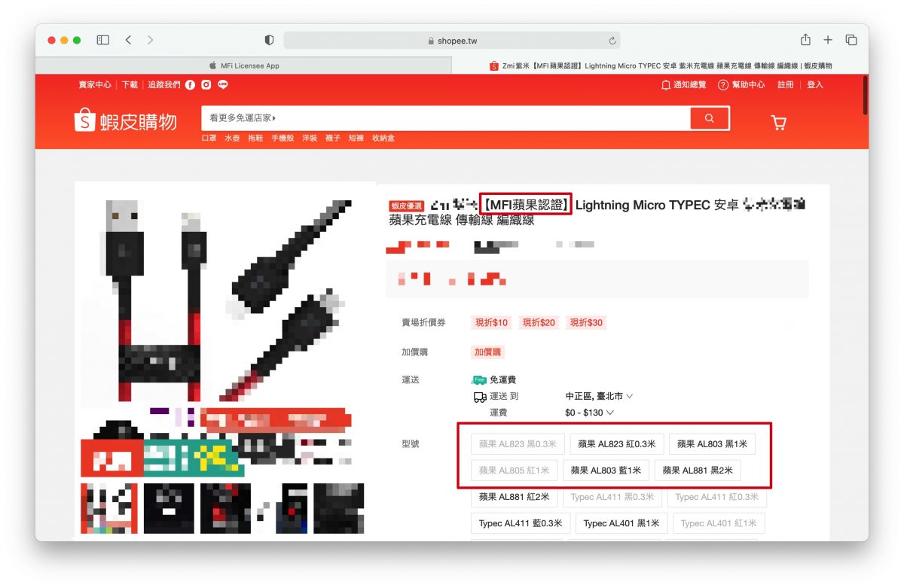Expand the $0 - $130 shipping fee dropdown

(589, 413)
